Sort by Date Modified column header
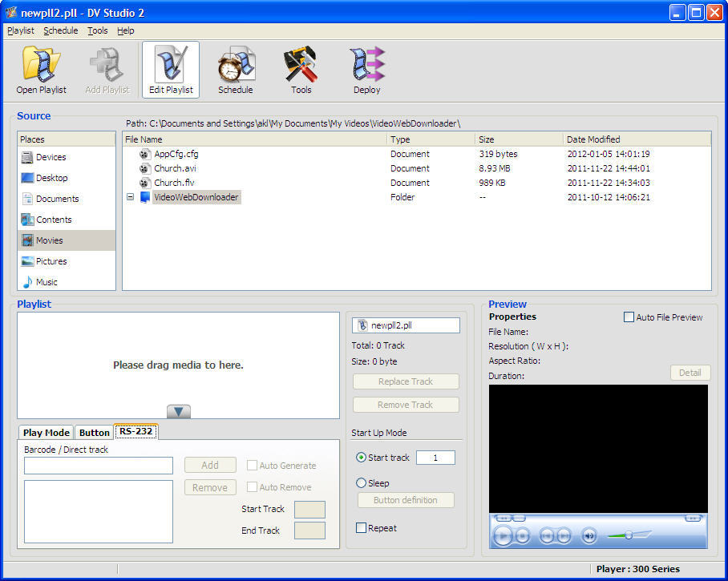The width and height of the screenshot is (728, 581). point(637,139)
